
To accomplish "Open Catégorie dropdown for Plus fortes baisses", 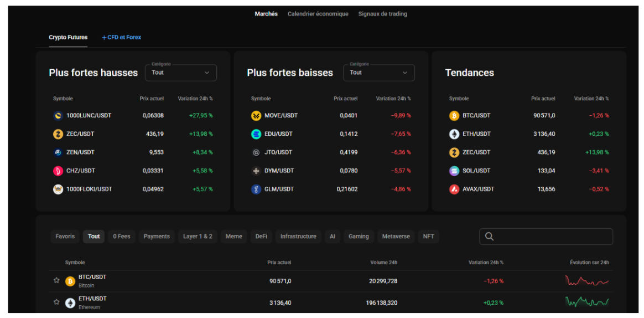I will tap(378, 73).
